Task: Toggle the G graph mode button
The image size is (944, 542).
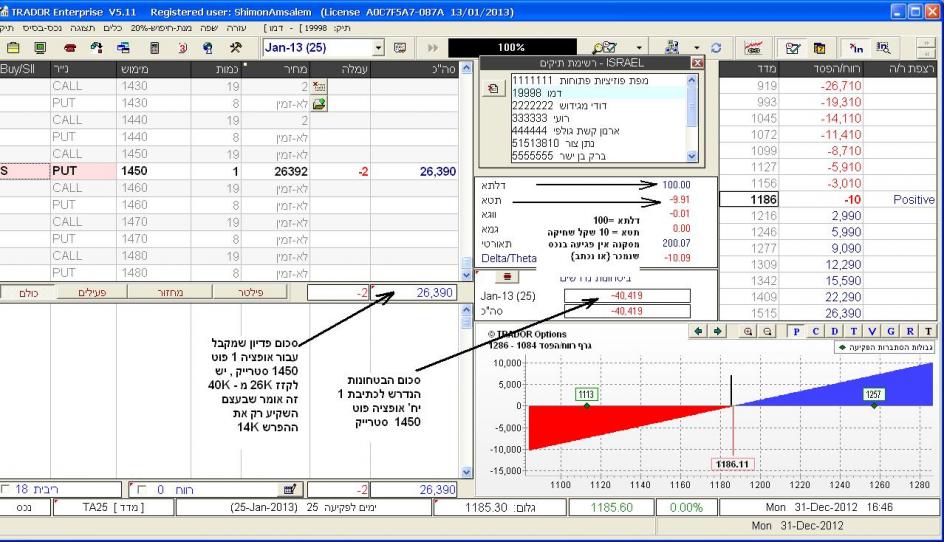Action: tap(891, 331)
